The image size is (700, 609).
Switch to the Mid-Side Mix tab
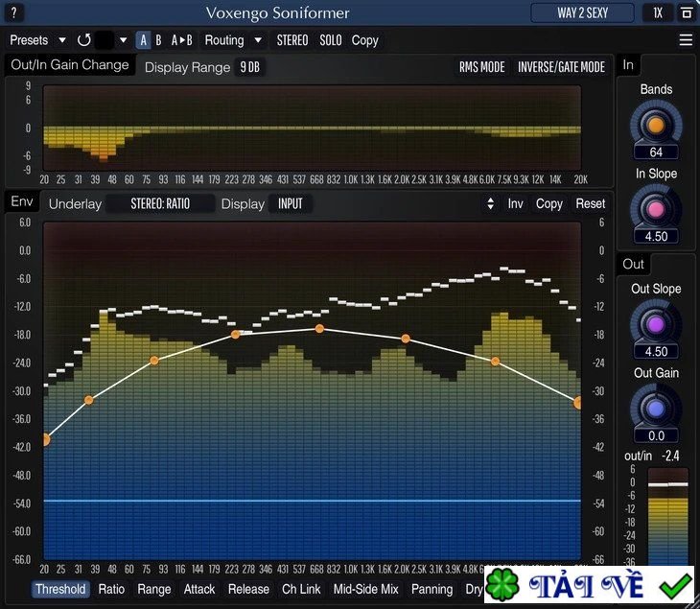(365, 589)
